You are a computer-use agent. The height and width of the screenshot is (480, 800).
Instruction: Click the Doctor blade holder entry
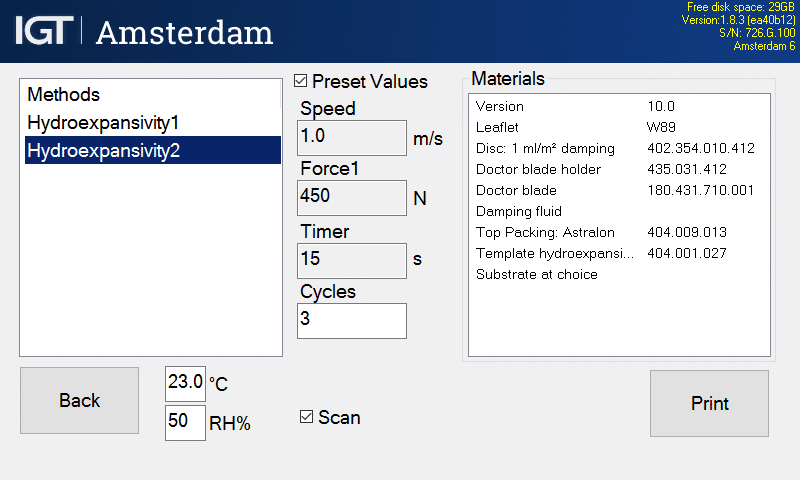[x=618, y=169]
